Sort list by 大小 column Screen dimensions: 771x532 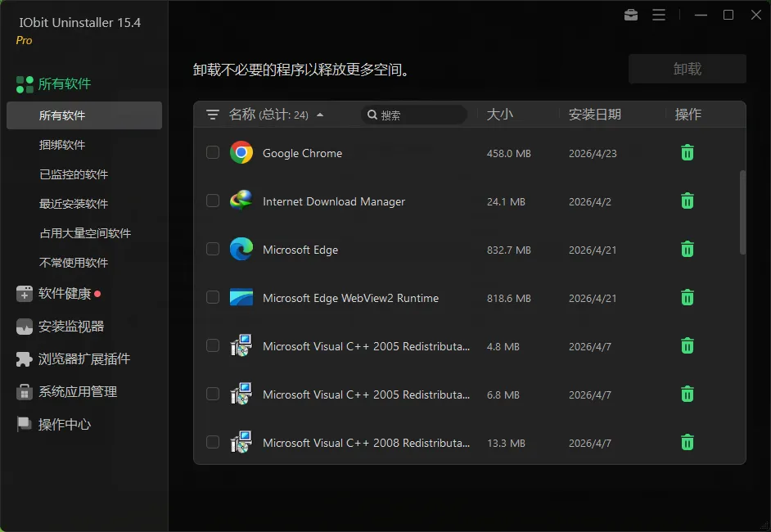(x=499, y=115)
